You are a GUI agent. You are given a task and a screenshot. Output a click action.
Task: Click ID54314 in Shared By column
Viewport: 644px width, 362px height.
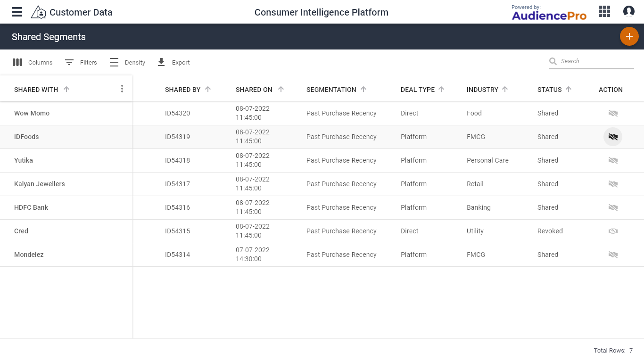pyautogui.click(x=177, y=255)
